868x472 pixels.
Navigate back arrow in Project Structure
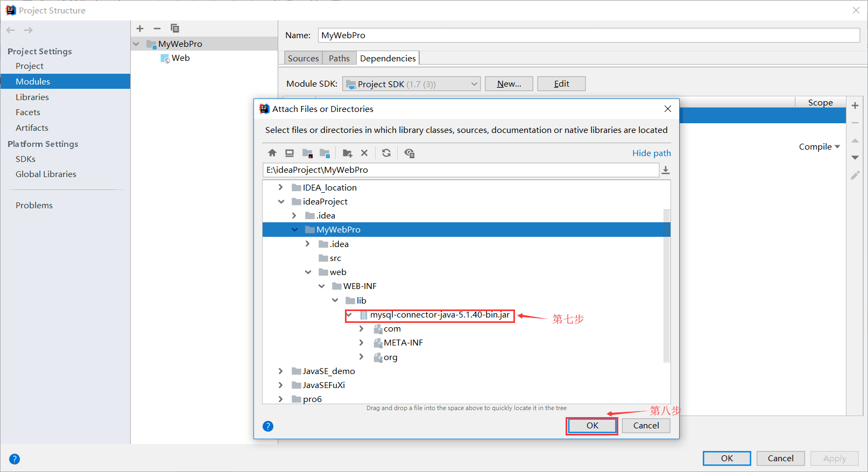click(11, 30)
